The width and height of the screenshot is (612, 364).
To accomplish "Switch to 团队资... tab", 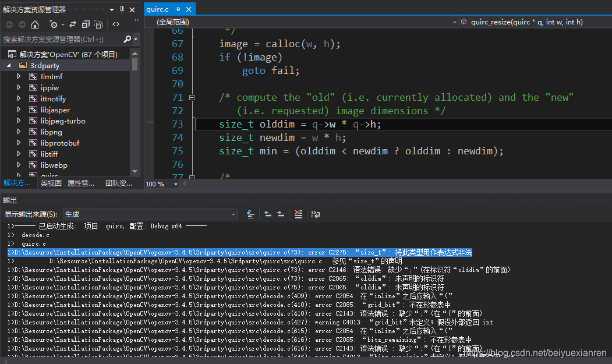I will tap(119, 183).
